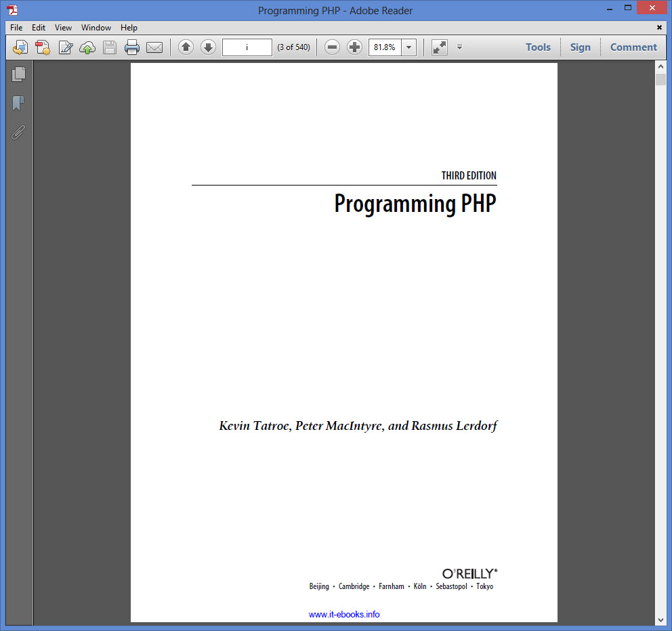Open the Help menu
The width and height of the screenshot is (672, 631).
click(x=129, y=27)
